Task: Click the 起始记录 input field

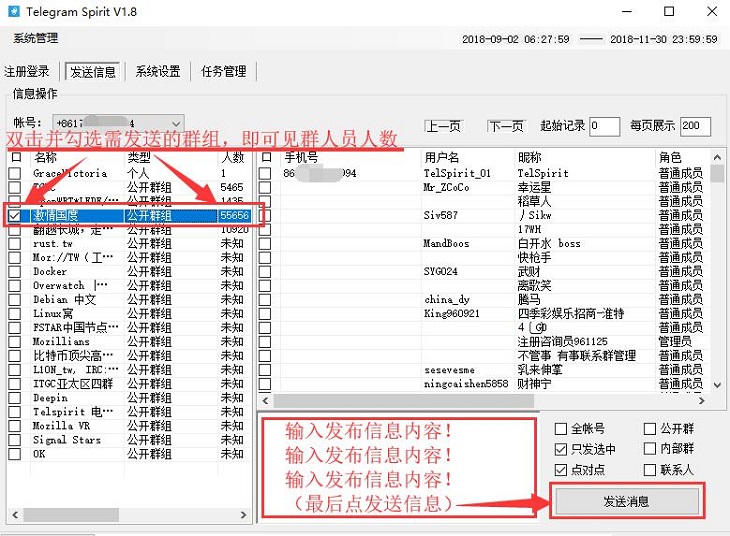Action: [x=604, y=126]
